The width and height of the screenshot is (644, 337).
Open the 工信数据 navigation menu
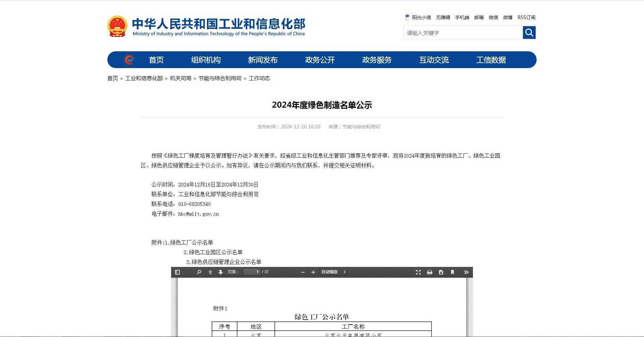(x=491, y=60)
